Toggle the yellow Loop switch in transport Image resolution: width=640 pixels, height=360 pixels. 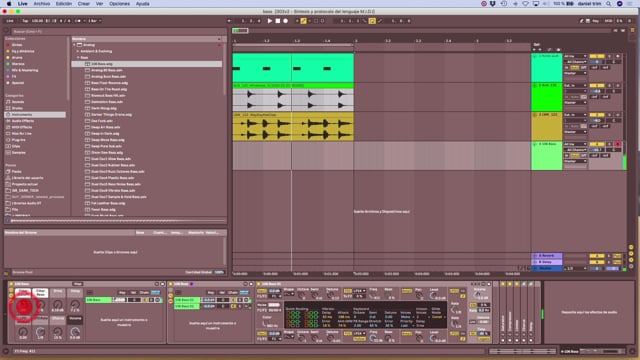[372, 21]
